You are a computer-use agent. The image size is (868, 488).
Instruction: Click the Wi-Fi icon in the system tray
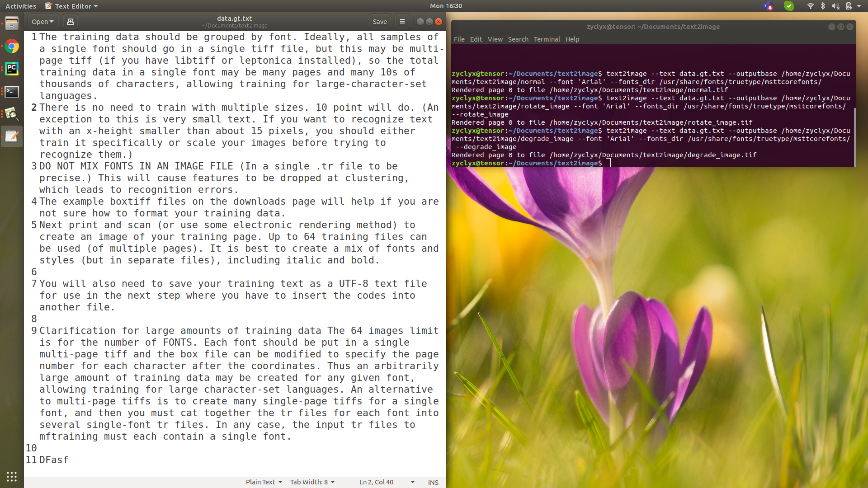pos(810,6)
